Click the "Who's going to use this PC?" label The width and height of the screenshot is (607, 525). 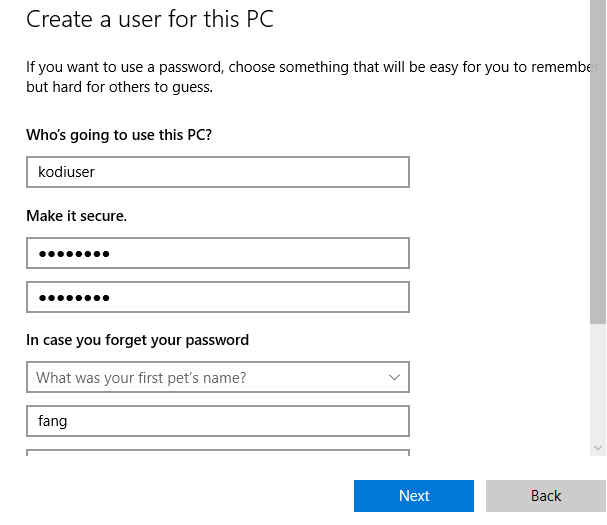[x=119, y=135]
